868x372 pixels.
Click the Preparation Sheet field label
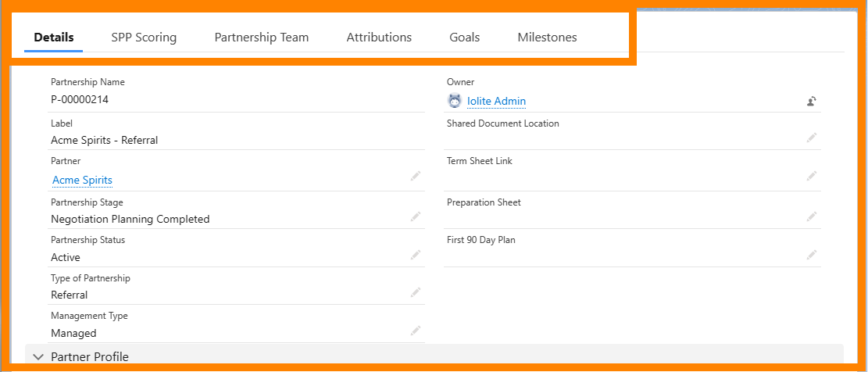(484, 202)
